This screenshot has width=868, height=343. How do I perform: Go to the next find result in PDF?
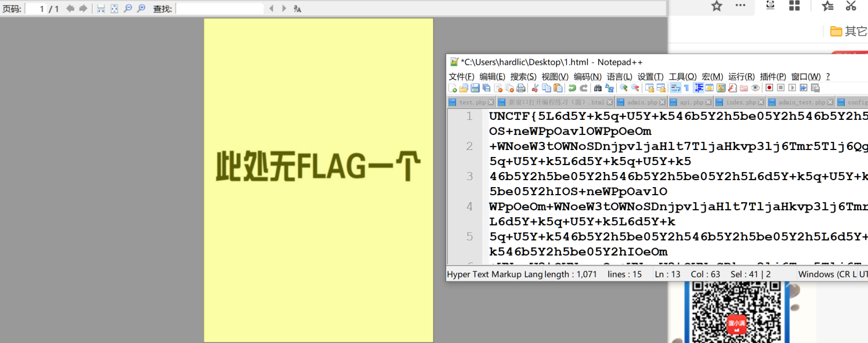point(284,9)
